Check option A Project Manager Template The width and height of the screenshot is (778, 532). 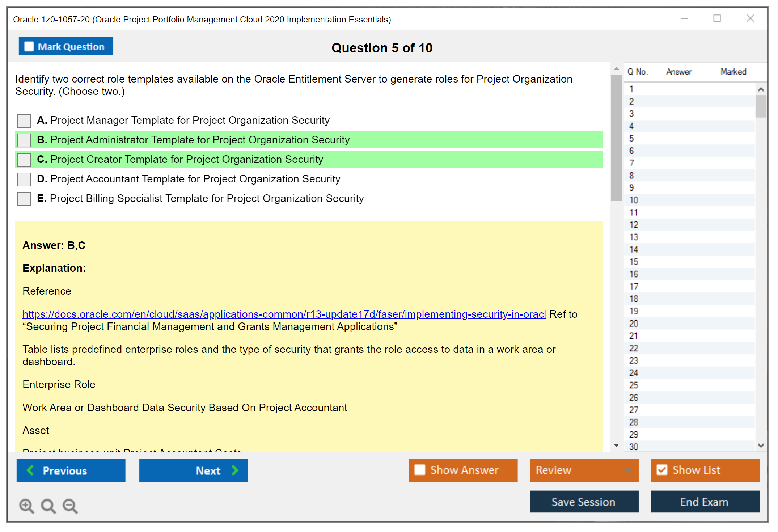(x=24, y=121)
